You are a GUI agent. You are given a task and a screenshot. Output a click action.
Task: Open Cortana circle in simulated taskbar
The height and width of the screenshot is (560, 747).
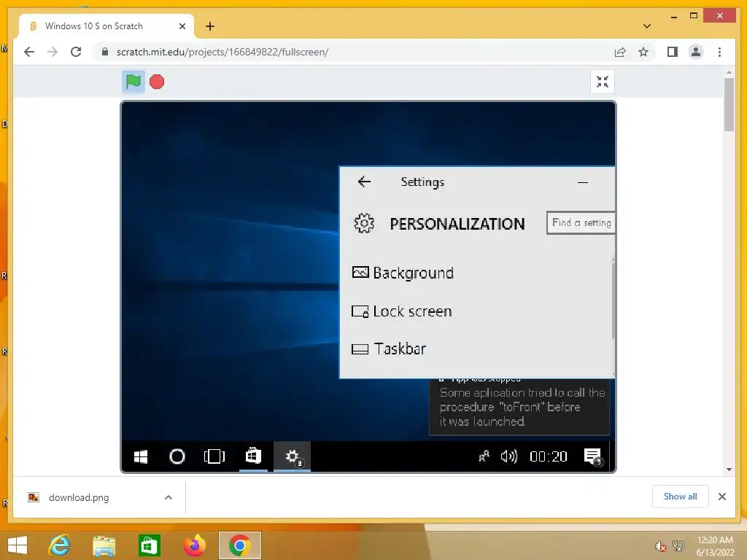[177, 456]
